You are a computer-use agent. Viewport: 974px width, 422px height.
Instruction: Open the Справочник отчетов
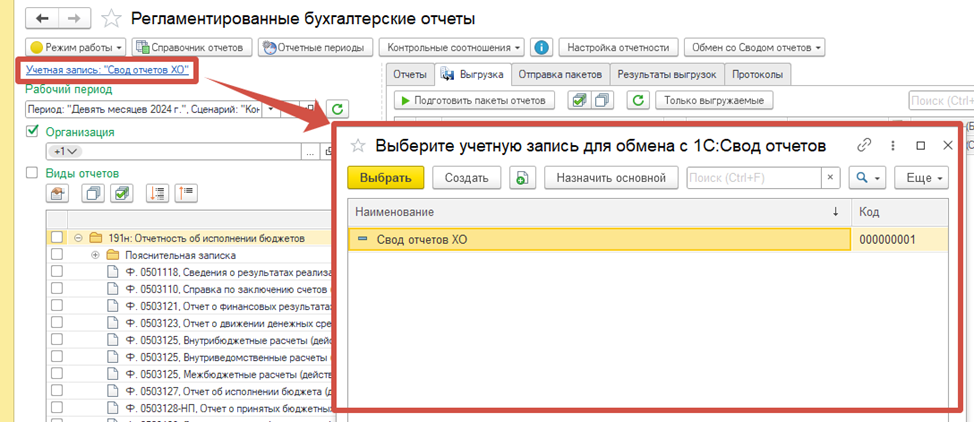click(x=192, y=47)
